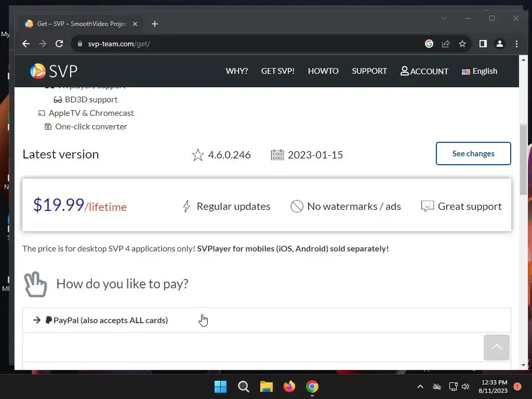This screenshot has width=532, height=399.
Task: Click the 'How do you like to pay?' heading
Action: click(x=122, y=284)
